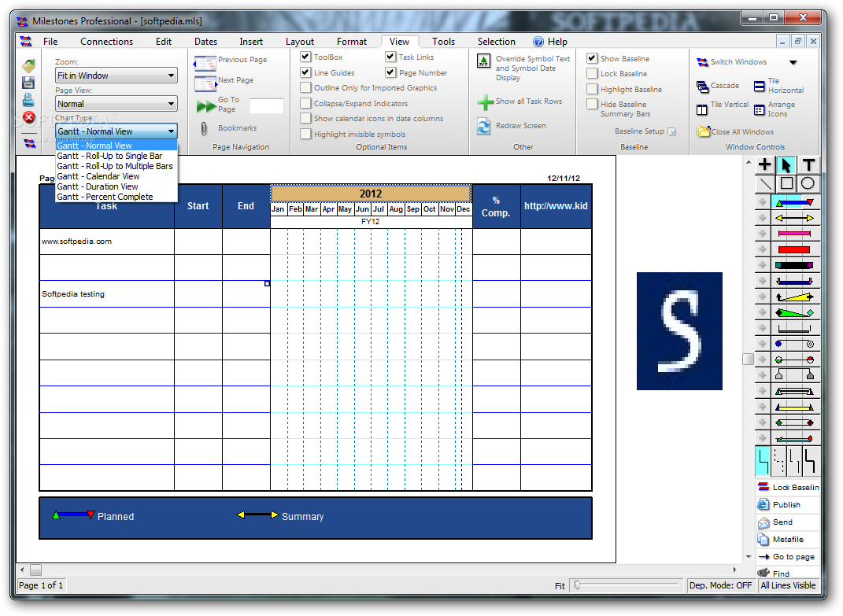The image size is (843, 616).
Task: Pick the yellow-arrow Summary bar in toolbox
Action: (795, 218)
